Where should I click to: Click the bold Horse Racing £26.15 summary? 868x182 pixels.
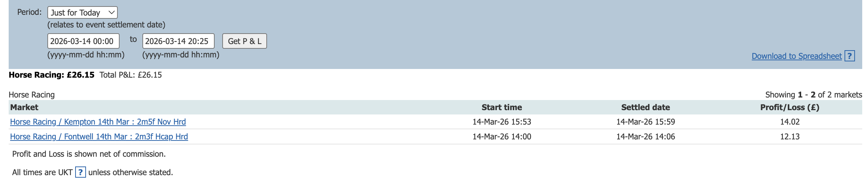point(51,75)
